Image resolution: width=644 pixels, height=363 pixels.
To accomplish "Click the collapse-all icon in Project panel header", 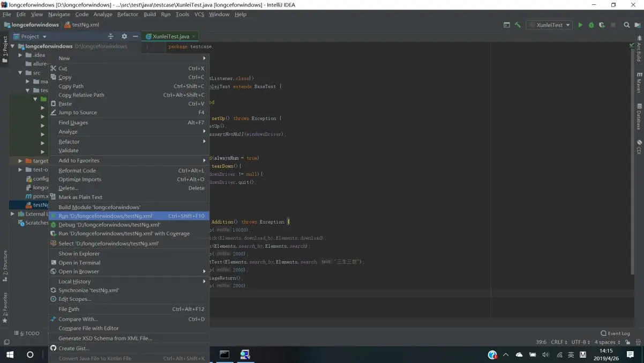I will click(x=111, y=36).
